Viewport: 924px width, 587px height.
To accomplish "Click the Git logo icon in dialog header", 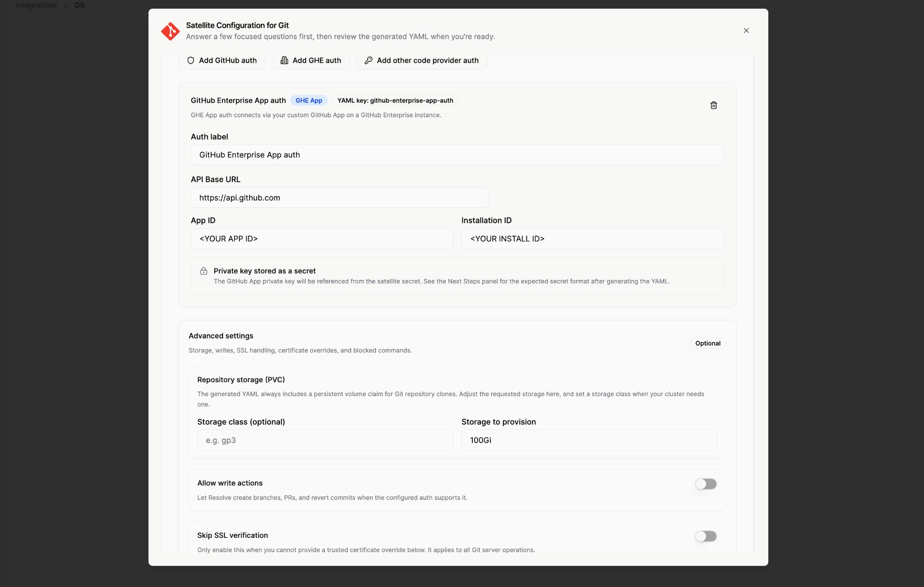I will (x=171, y=31).
